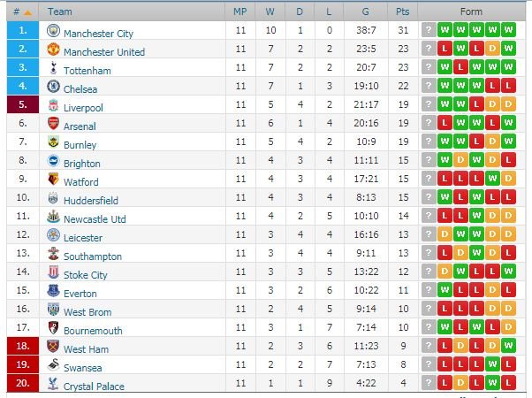The height and width of the screenshot is (398, 532).
Task: Open the Manchester United team link
Action: 104,51
